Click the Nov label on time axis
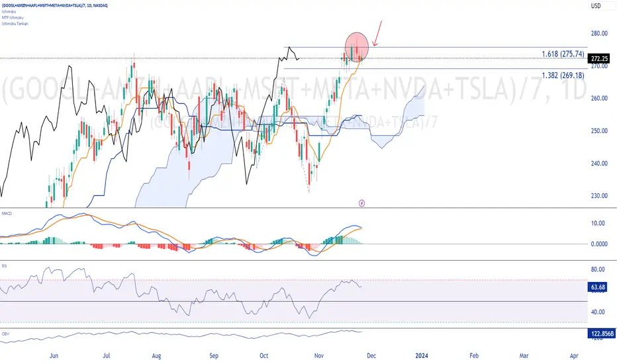Image resolution: width=617 pixels, height=364 pixels. [319, 356]
